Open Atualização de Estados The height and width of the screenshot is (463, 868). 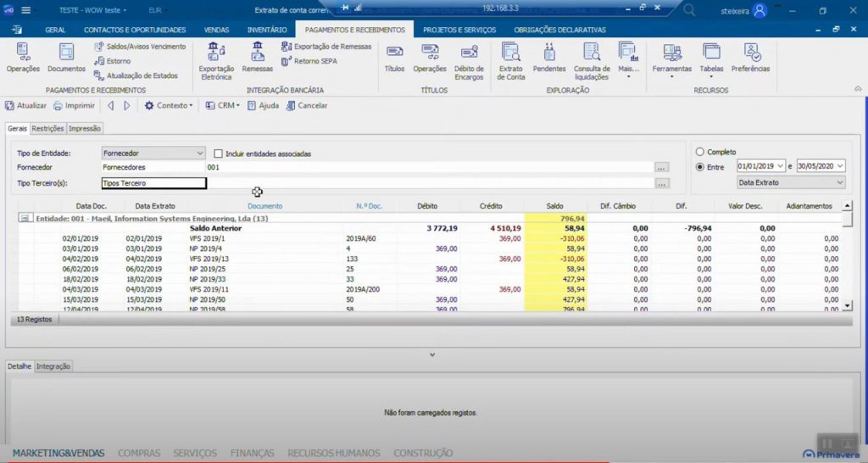click(x=136, y=75)
